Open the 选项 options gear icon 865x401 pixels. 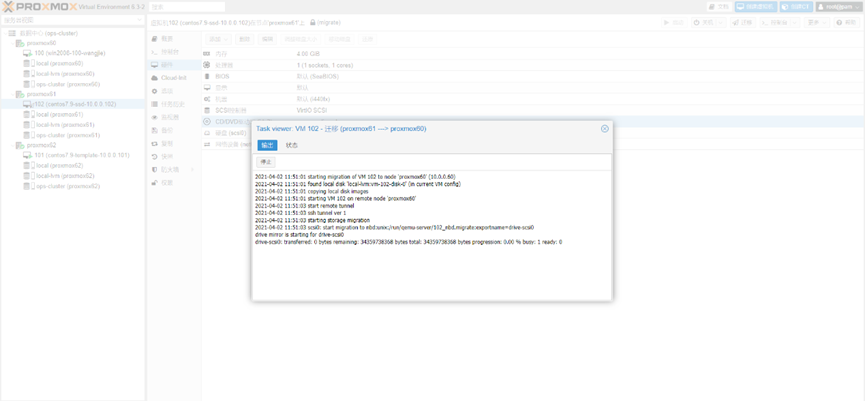(x=154, y=91)
